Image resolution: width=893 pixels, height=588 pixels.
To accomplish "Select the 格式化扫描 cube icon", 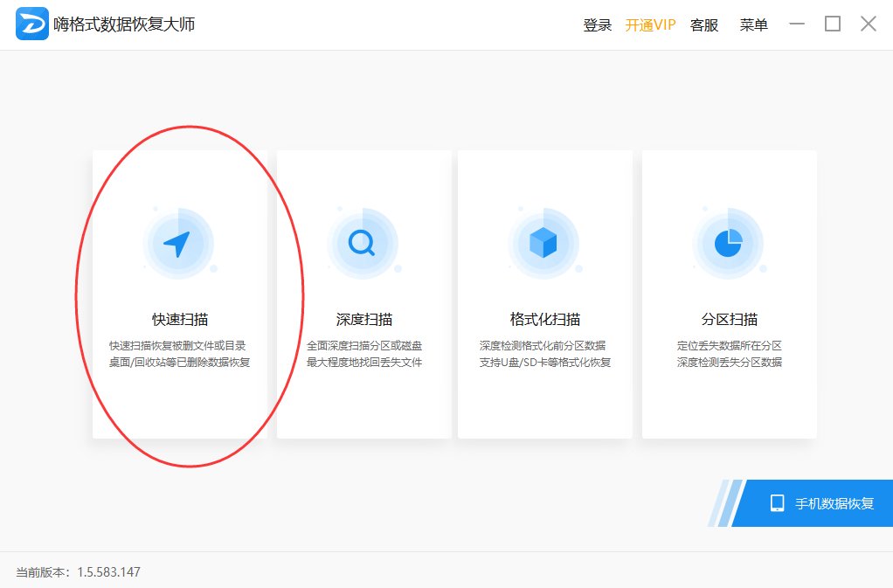I will point(544,242).
